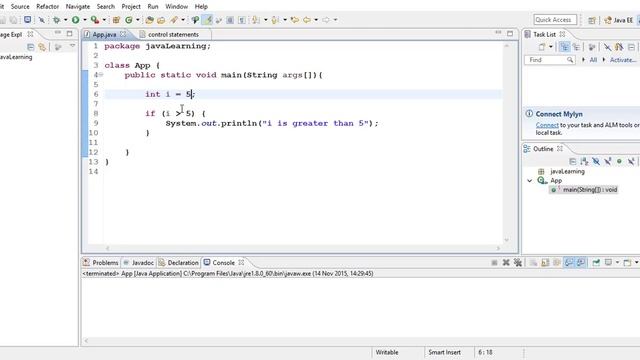Switch to Java EE perspective
Image resolution: width=640 pixels, height=360 pixels.
point(619,20)
